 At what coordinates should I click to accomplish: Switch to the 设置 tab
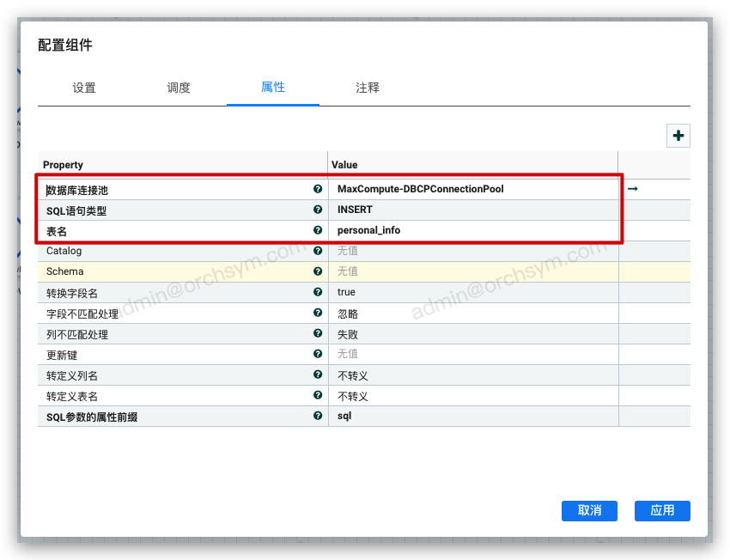pyautogui.click(x=84, y=88)
